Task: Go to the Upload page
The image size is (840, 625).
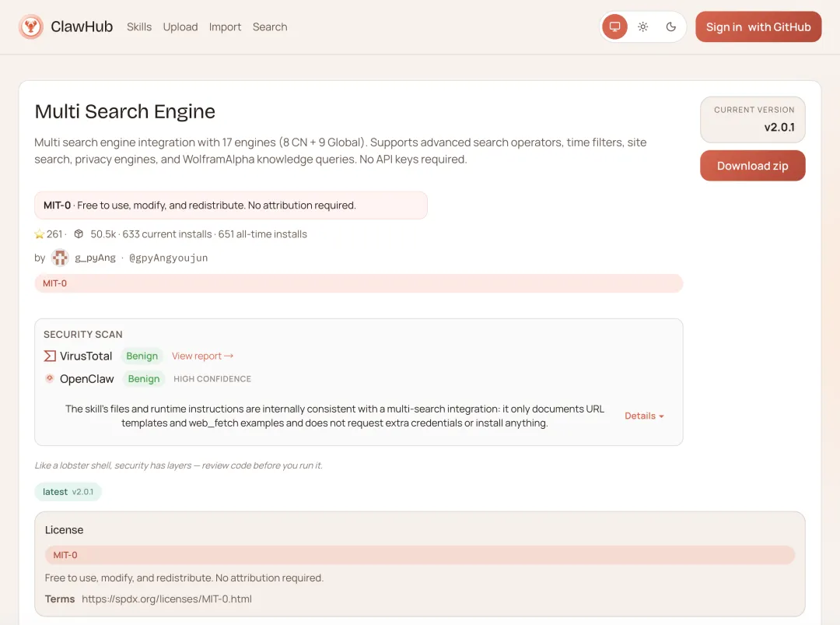Action: [x=180, y=27]
